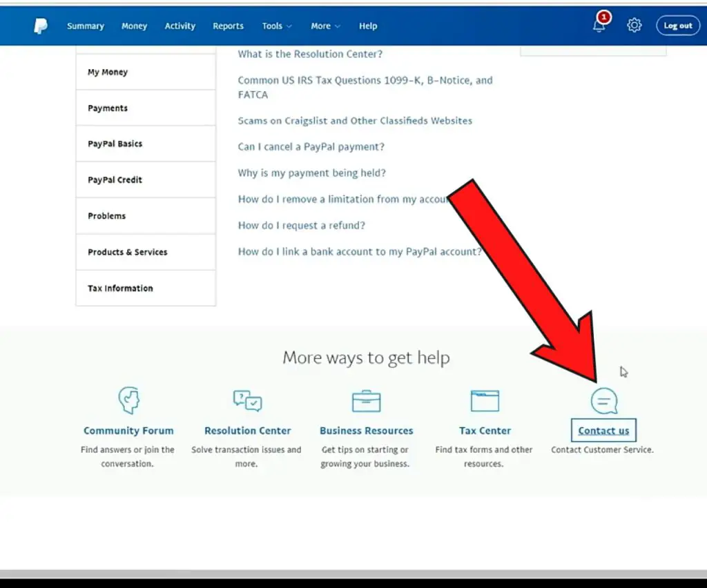Image resolution: width=707 pixels, height=588 pixels.
Task: Open Help in the top navigation
Action: 368,26
